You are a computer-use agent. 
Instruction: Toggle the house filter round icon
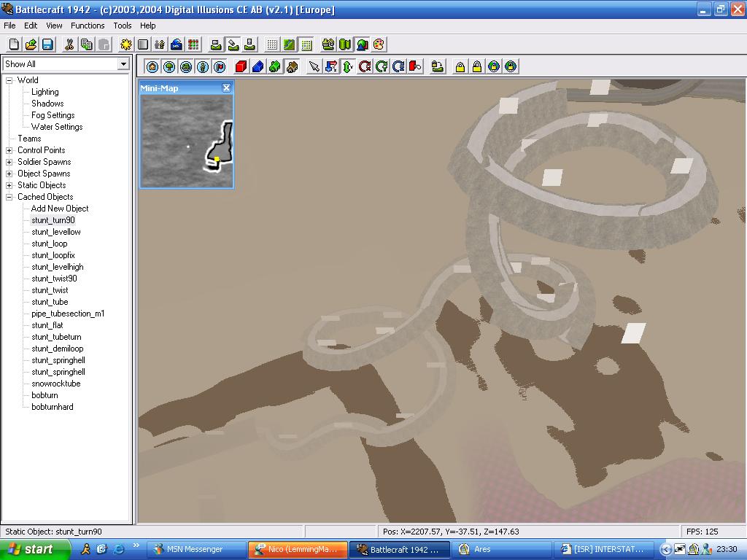(152, 66)
